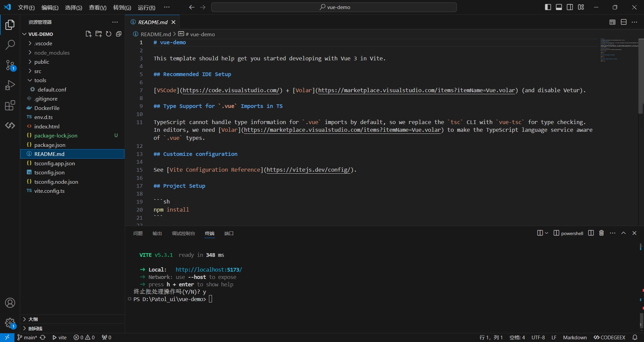This screenshot has height=342, width=644.
Task: Expand the 大纲 outline section
Action: pyautogui.click(x=33, y=319)
